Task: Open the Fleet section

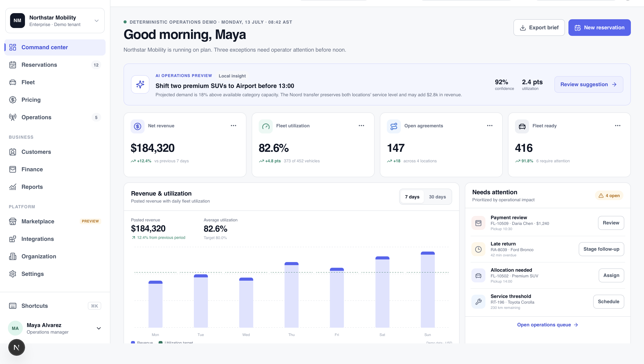Action: pos(55,82)
